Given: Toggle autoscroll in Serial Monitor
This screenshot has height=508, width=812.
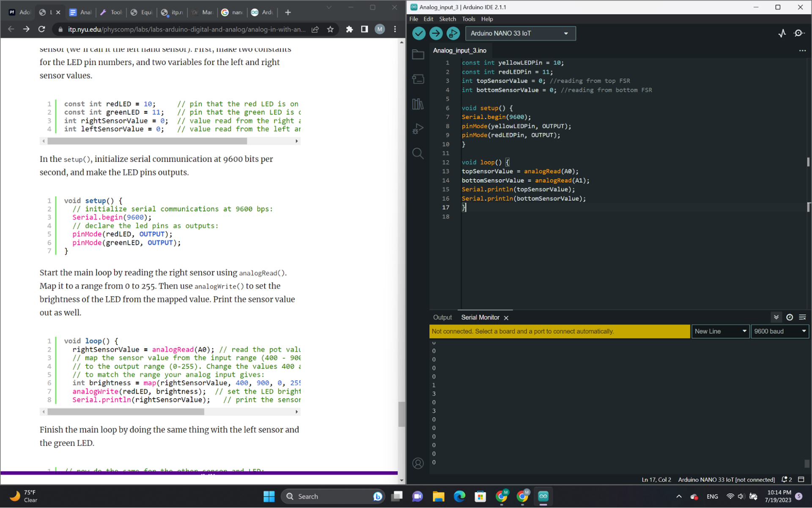Looking at the screenshot, I should 776,317.
